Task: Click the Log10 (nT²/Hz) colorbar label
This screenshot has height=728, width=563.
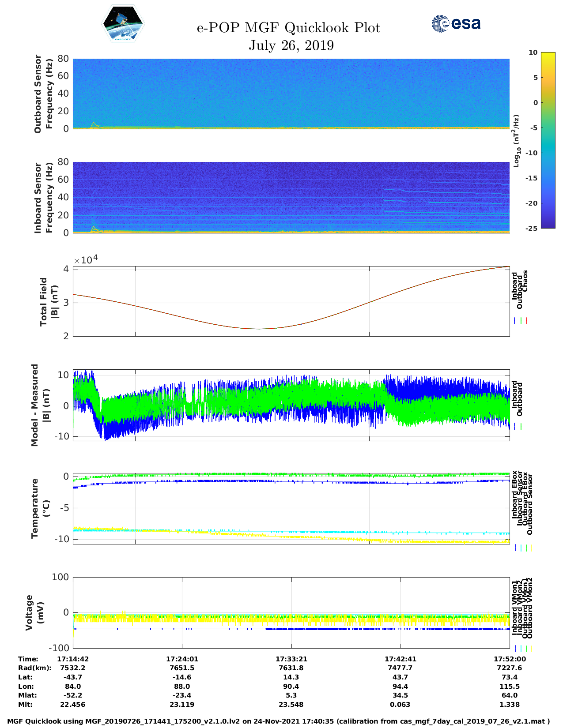Action: coord(516,141)
